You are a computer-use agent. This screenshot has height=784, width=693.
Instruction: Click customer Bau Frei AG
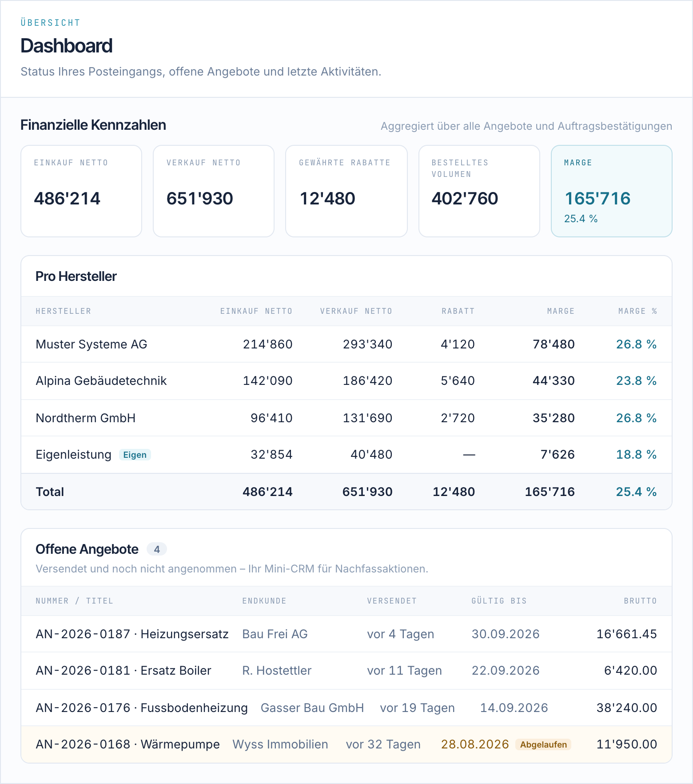(275, 634)
